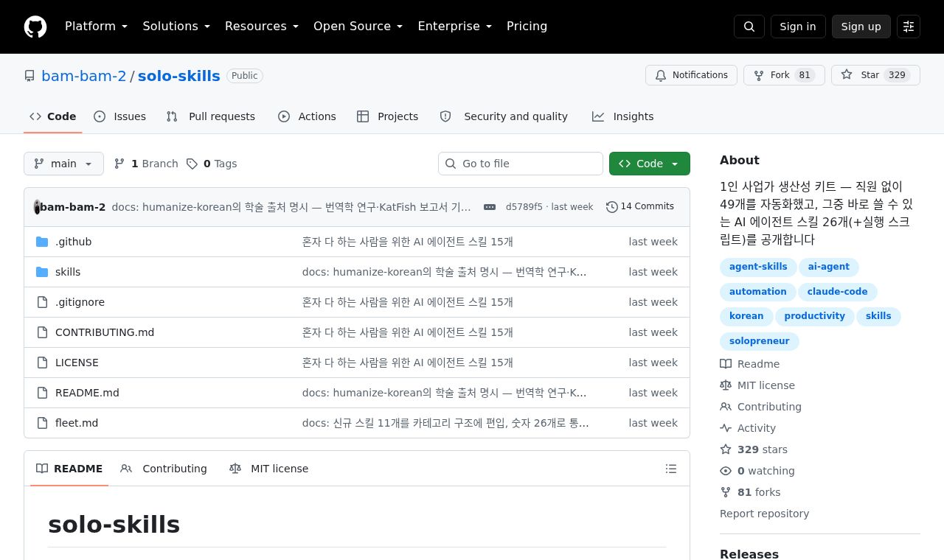Expand the Solutions menu
Viewport: 944px width, 560px height.
click(x=176, y=27)
